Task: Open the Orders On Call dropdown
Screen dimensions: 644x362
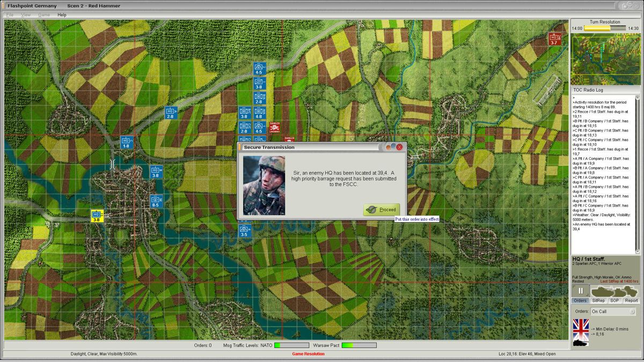Action: click(612, 312)
